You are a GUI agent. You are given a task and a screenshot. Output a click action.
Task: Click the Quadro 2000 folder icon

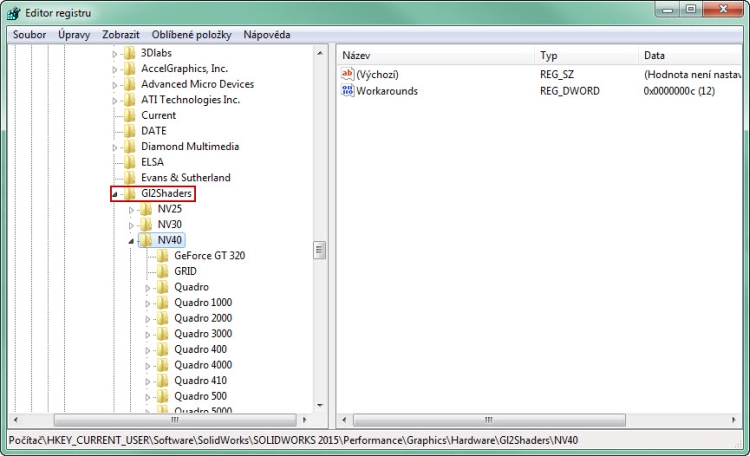163,318
